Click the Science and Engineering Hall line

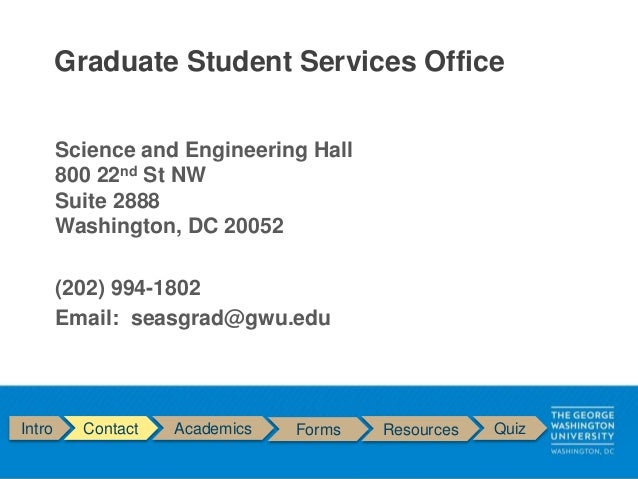point(203,150)
